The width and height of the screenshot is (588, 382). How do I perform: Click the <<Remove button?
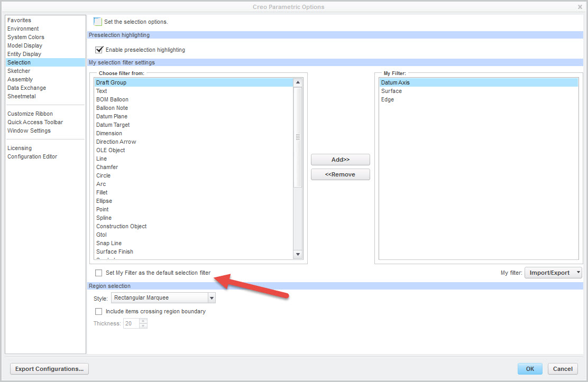[341, 174]
